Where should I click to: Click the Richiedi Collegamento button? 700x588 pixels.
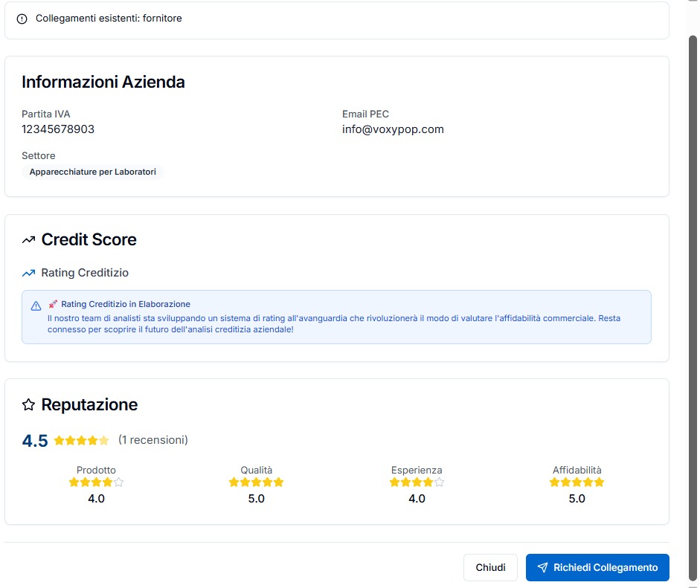[597, 567]
